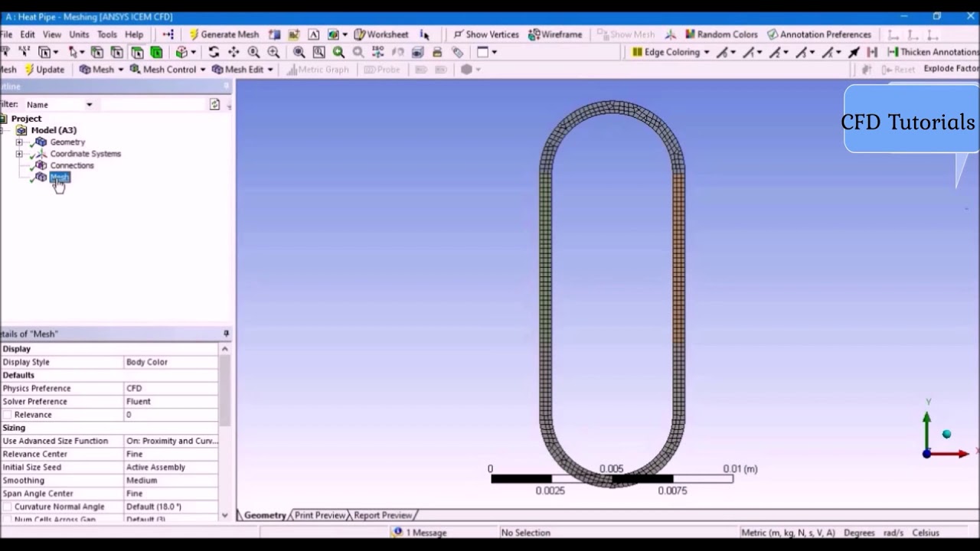Image resolution: width=980 pixels, height=551 pixels.
Task: Pin the Details of Mesh panel
Action: [226, 334]
